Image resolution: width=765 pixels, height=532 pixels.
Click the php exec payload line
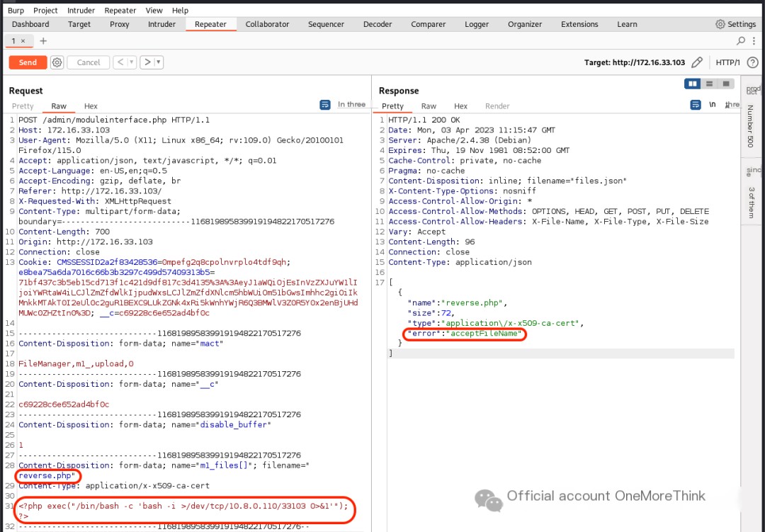click(x=183, y=506)
